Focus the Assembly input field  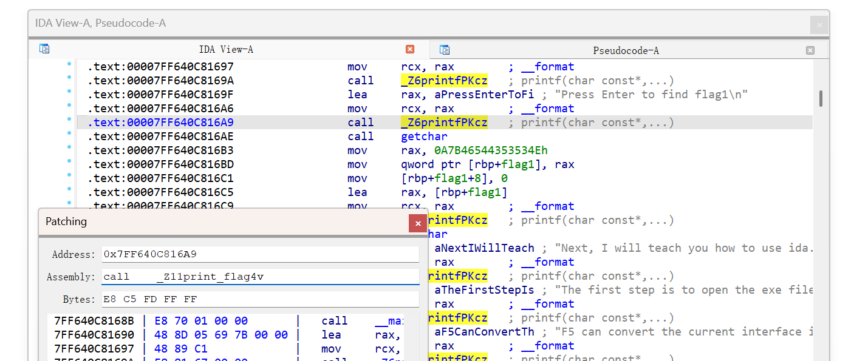[260, 277]
